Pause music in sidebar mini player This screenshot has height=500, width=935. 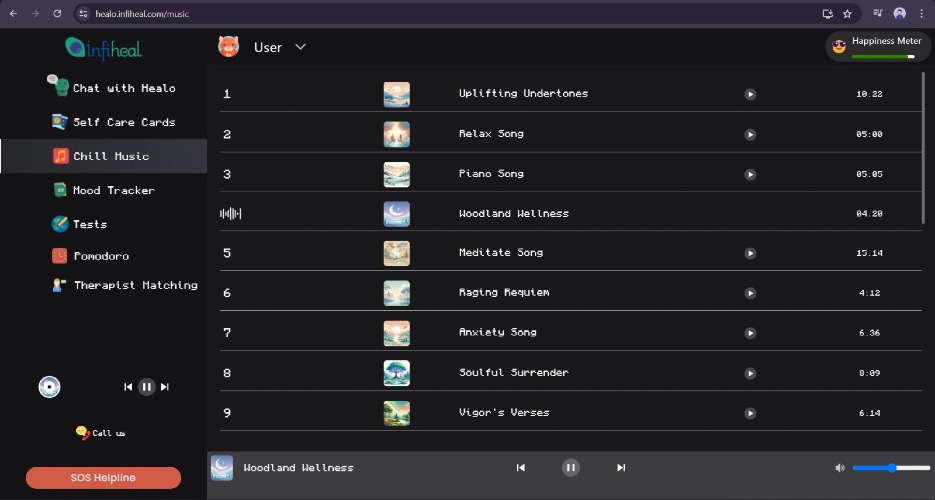146,387
